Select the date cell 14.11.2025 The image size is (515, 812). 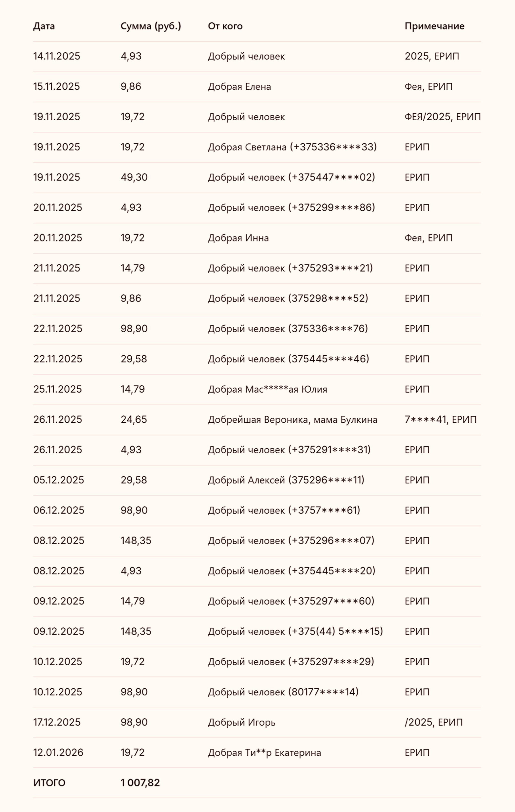pos(57,56)
